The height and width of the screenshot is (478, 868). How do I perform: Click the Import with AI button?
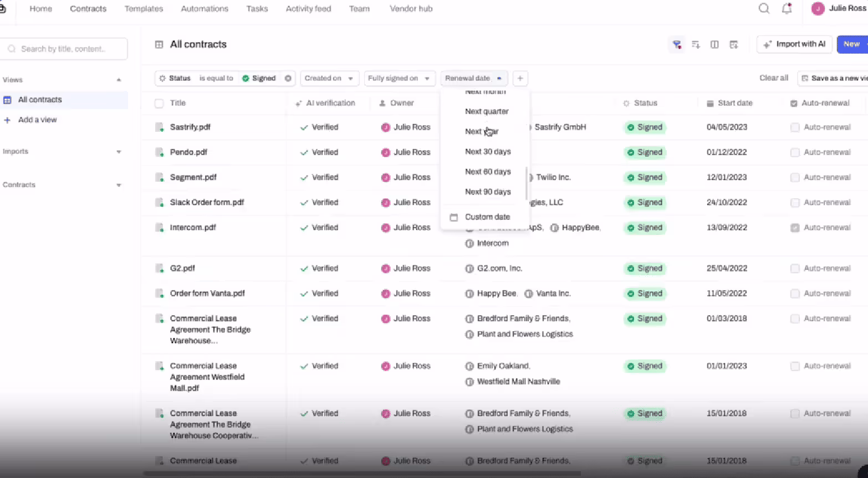tap(794, 44)
